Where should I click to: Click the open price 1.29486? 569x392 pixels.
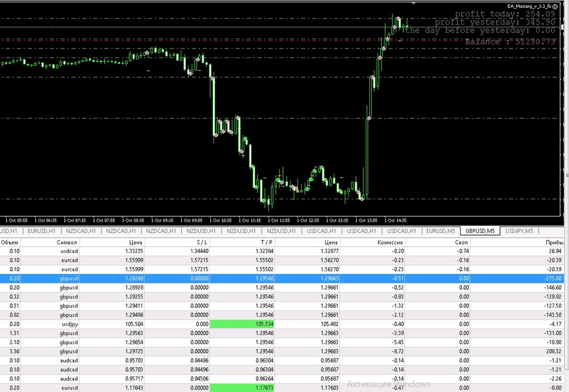pos(134,315)
